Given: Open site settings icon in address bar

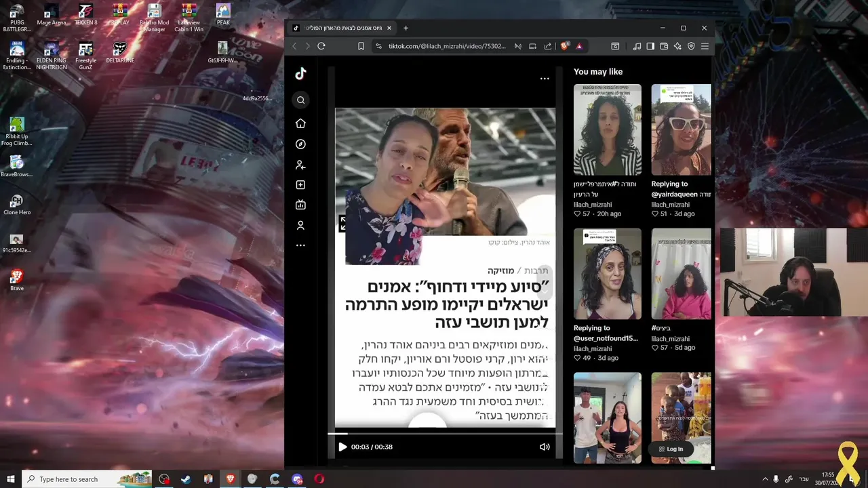Looking at the screenshot, I should tap(378, 46).
